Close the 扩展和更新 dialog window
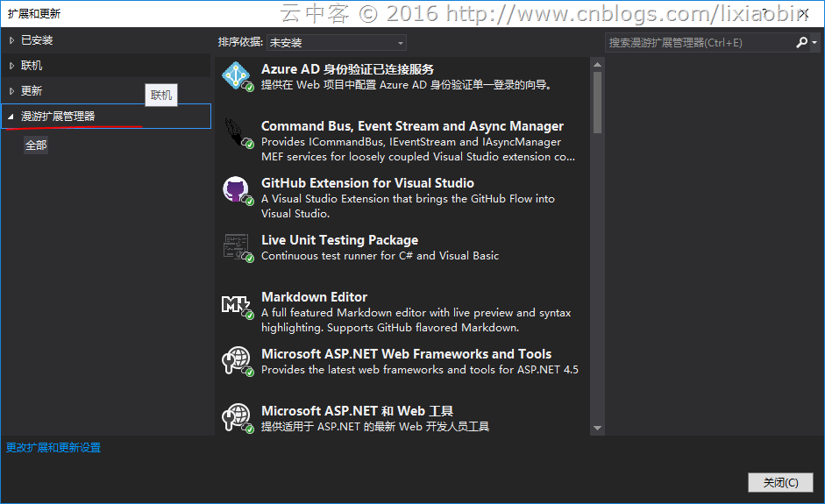Screen dimensions: 825x504 (x=803, y=14)
